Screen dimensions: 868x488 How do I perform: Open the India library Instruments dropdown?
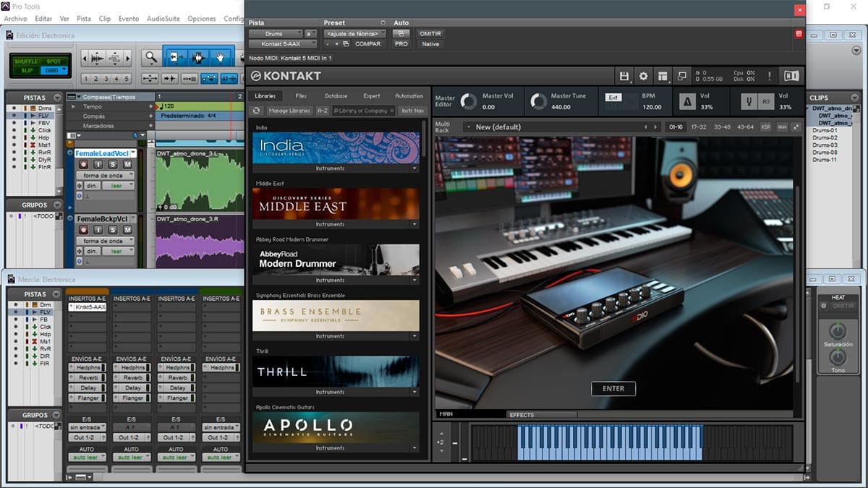click(x=415, y=168)
